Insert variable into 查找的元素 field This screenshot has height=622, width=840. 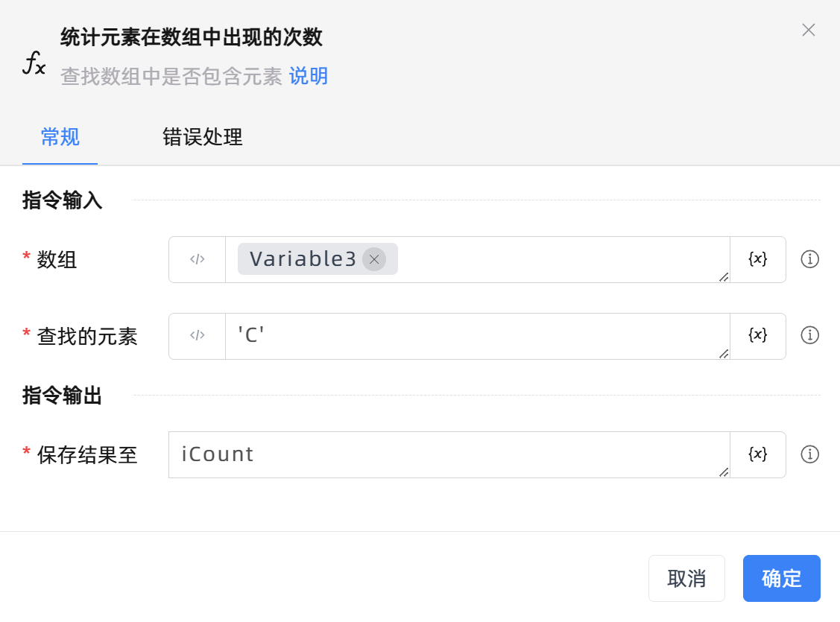point(757,336)
